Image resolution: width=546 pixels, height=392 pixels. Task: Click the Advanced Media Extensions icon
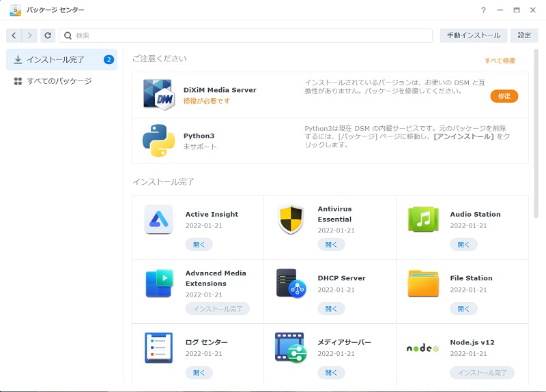click(x=159, y=283)
